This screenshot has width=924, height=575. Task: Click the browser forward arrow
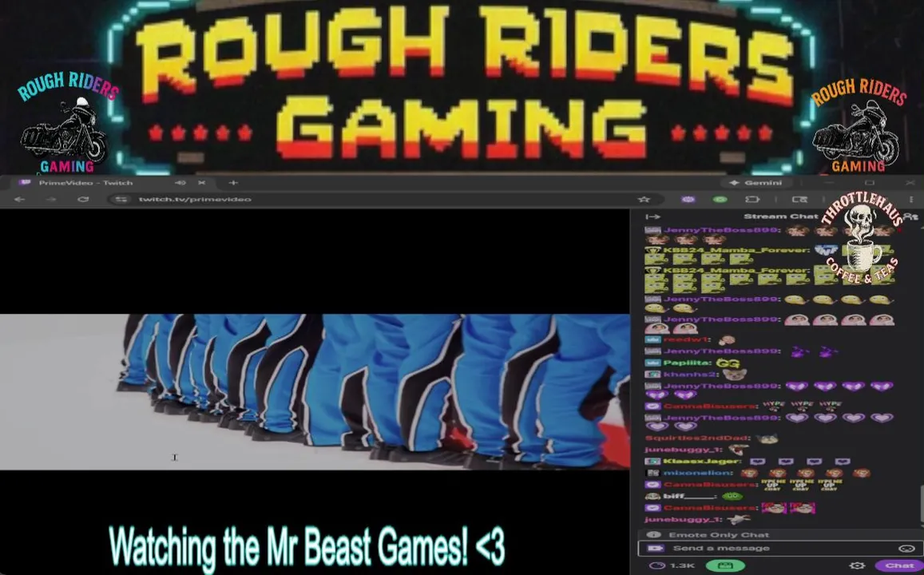[51, 200]
